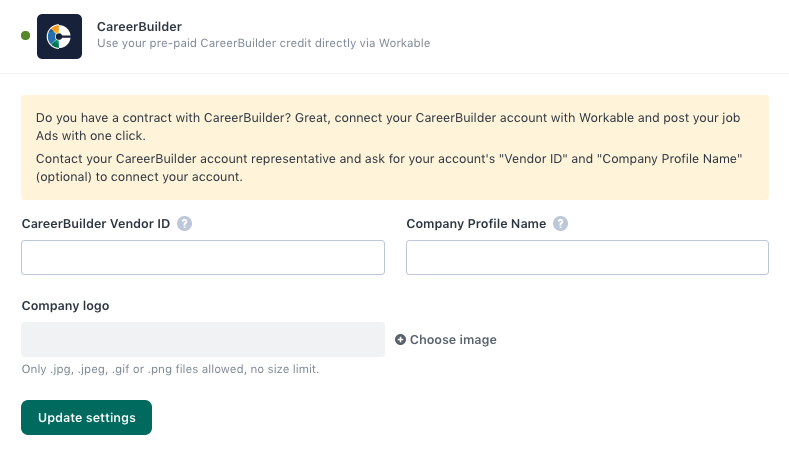Click the pre-paid CareerBuilder credit subtitle
The image size is (789, 455).
tap(263, 43)
